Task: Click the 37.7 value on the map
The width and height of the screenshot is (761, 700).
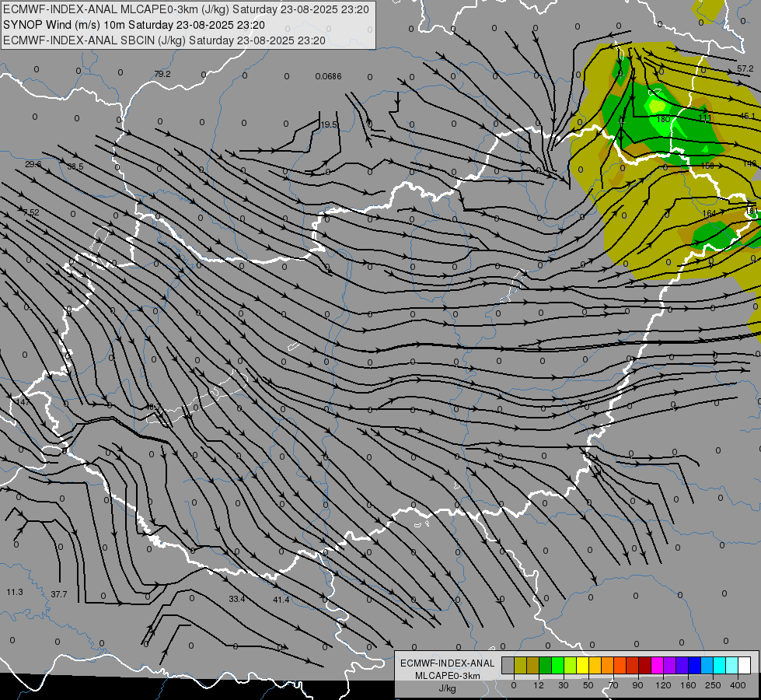Action: (59, 594)
